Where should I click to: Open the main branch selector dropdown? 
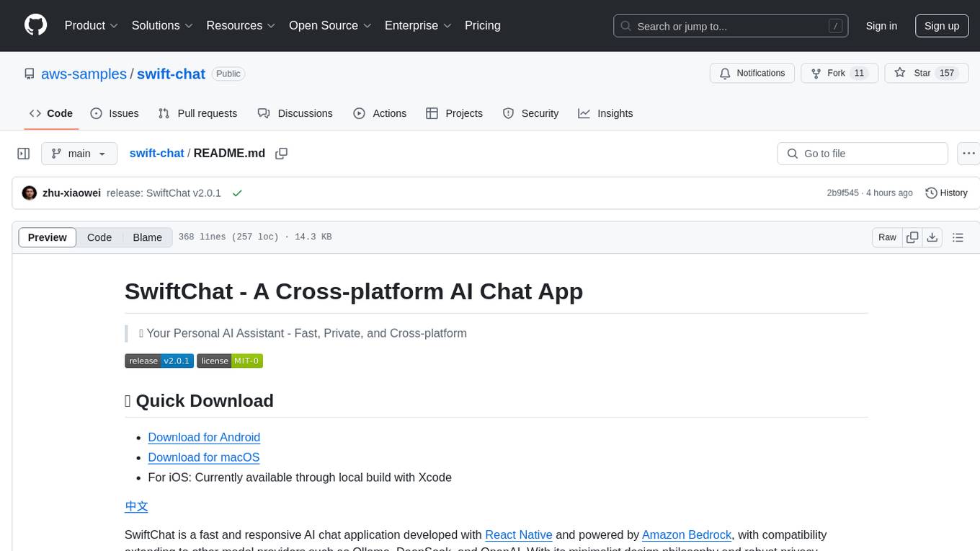point(79,154)
